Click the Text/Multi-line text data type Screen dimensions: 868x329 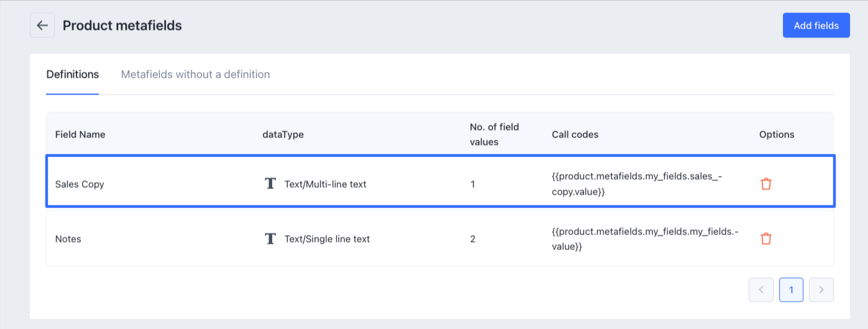(325, 184)
